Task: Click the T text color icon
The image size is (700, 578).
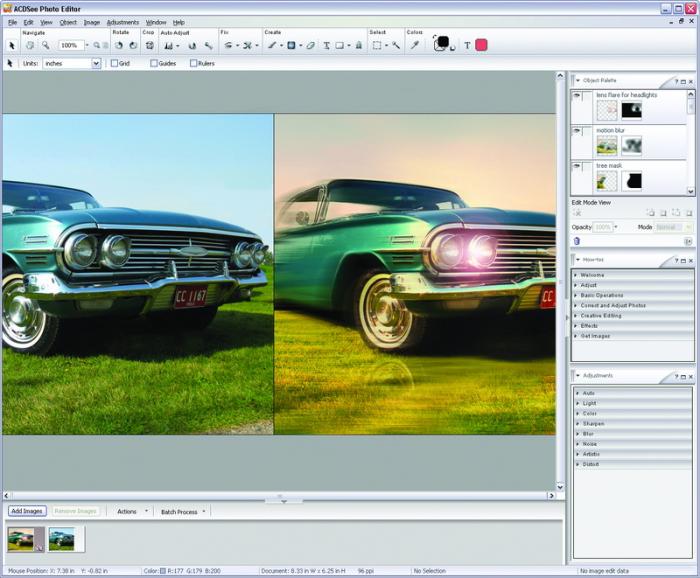Action: coord(467,46)
